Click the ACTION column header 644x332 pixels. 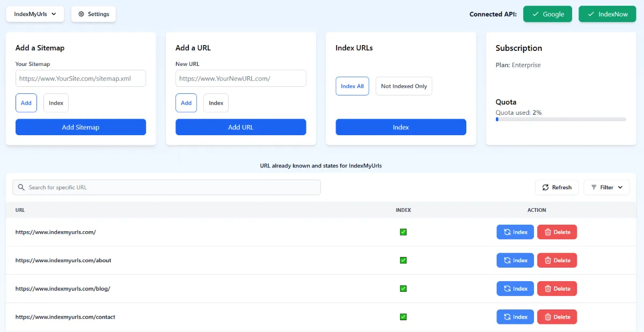(537, 210)
